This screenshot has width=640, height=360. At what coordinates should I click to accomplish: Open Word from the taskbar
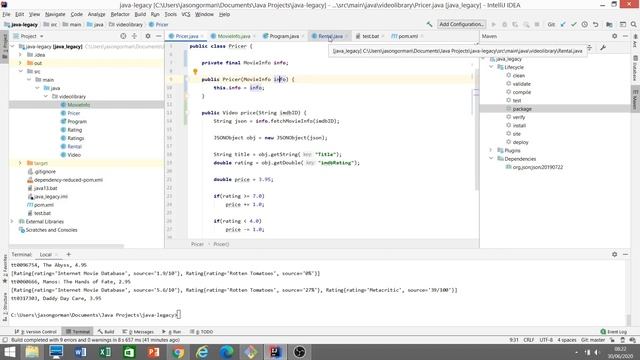(80, 352)
